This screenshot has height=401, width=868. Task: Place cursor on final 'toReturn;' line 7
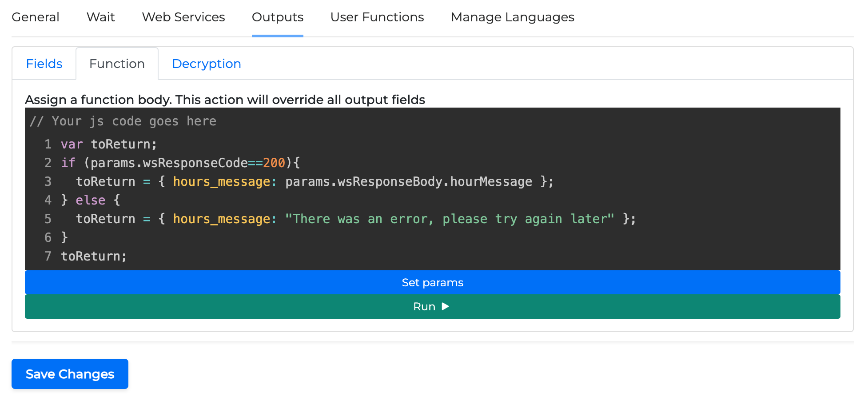[94, 257]
